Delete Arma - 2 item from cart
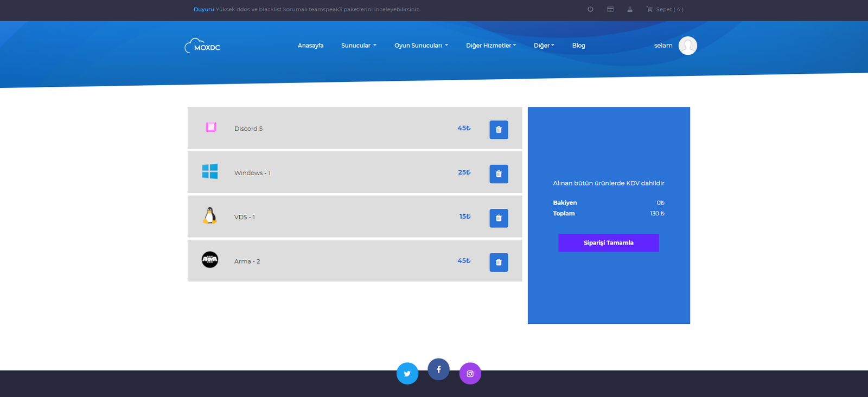The width and height of the screenshot is (868, 397). [499, 262]
